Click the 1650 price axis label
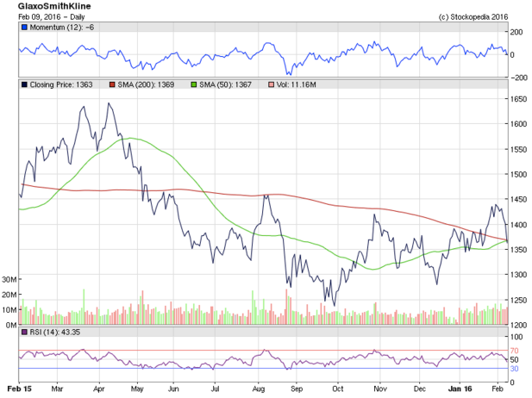The height and width of the screenshot is (398, 532). pyautogui.click(x=519, y=99)
